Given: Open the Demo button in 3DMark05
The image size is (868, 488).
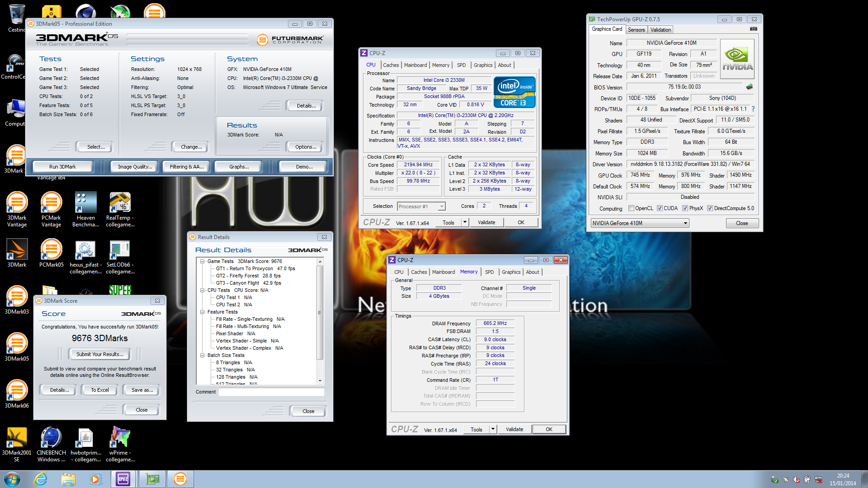Looking at the screenshot, I should coord(304,167).
